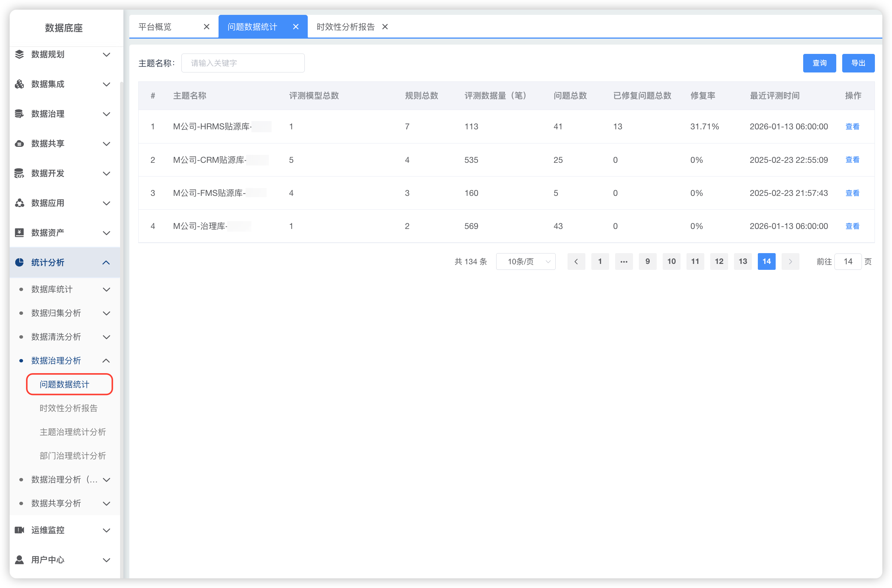
Task: Click the 查询 button
Action: point(819,63)
